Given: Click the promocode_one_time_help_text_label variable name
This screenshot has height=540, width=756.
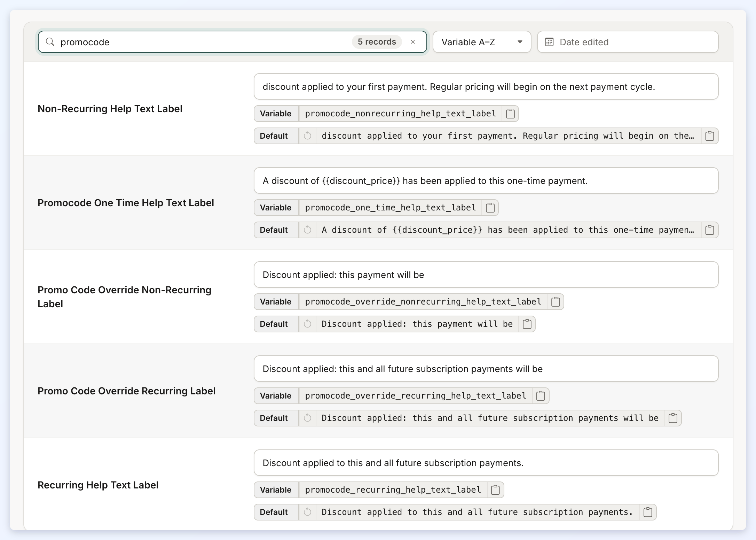Looking at the screenshot, I should (x=390, y=208).
